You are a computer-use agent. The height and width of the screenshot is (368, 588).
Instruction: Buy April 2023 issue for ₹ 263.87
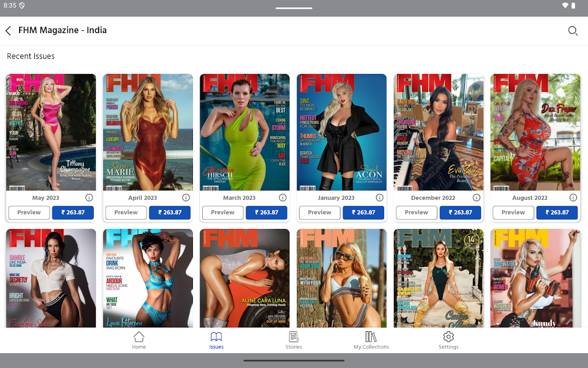tap(170, 213)
